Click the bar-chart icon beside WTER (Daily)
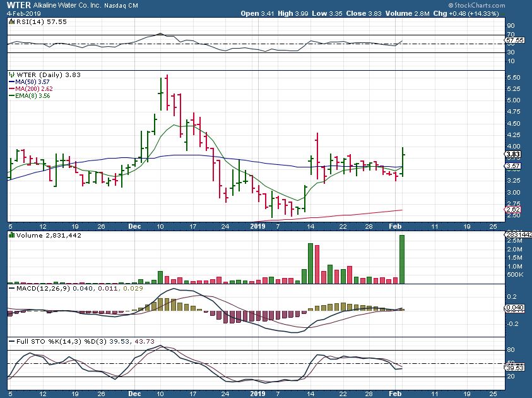The height and width of the screenshot is (398, 532). (x=11, y=75)
